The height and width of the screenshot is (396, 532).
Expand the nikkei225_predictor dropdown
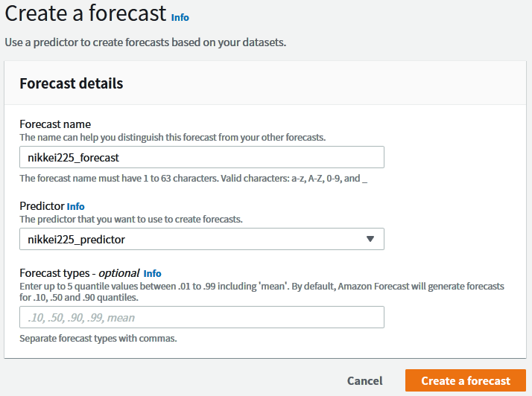(x=194, y=239)
